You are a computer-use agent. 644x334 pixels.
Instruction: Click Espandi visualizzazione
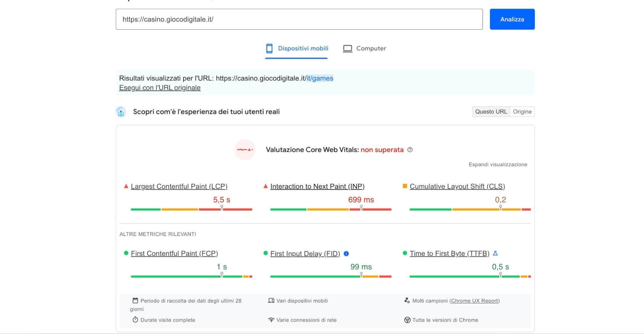pyautogui.click(x=498, y=164)
